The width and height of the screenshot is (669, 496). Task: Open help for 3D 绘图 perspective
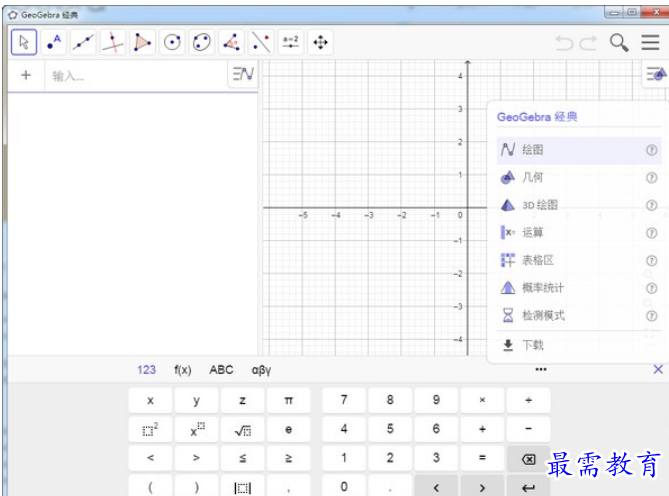(651, 206)
